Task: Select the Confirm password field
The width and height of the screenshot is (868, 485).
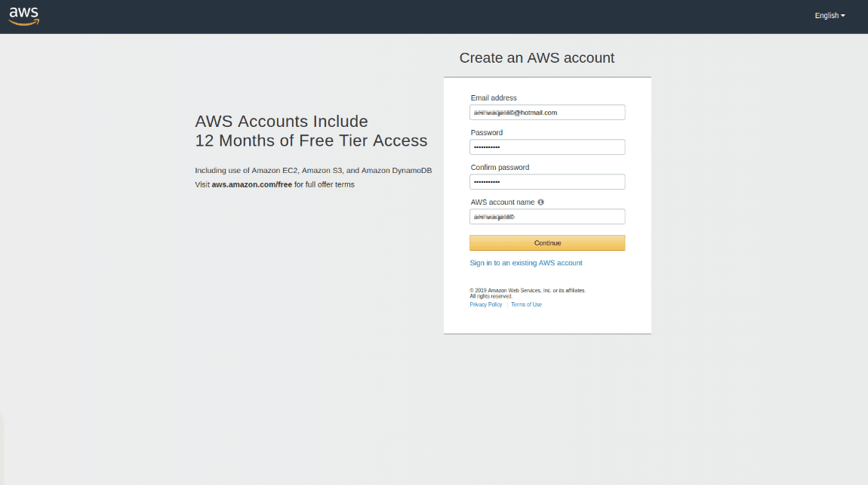Action: pos(547,182)
